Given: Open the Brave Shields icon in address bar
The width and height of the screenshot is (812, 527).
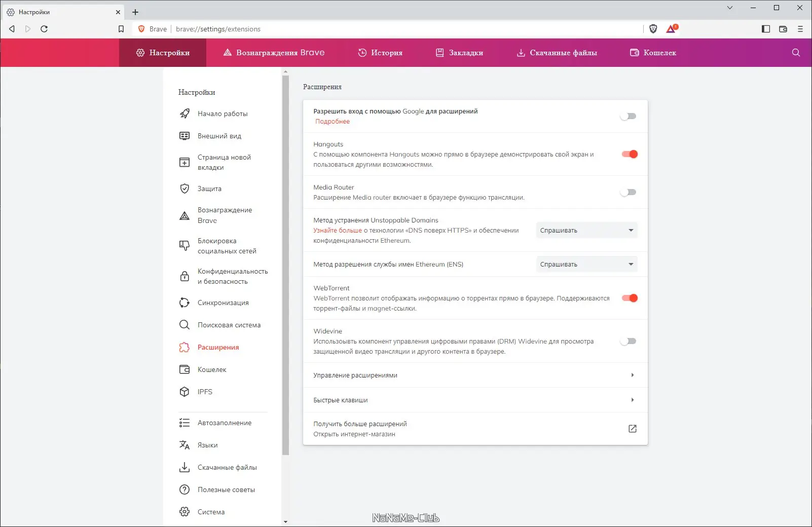Looking at the screenshot, I should [652, 29].
